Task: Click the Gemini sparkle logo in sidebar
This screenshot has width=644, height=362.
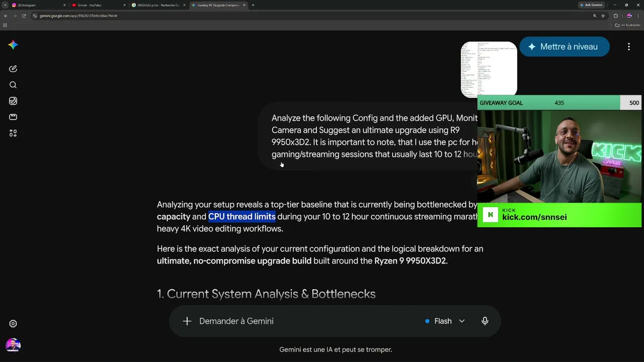Action: pyautogui.click(x=13, y=45)
